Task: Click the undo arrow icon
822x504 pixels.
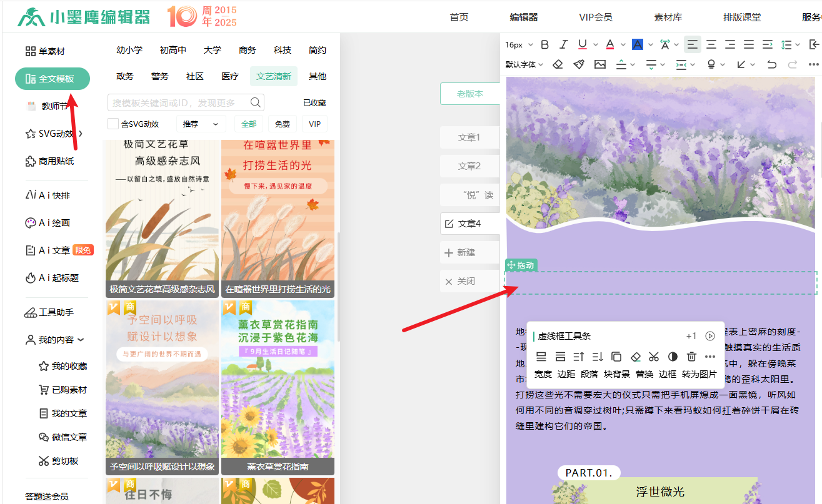Action: [x=772, y=64]
